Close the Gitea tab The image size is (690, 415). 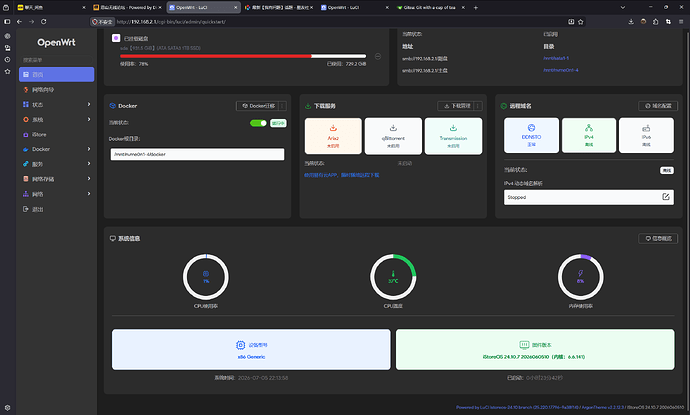463,7
